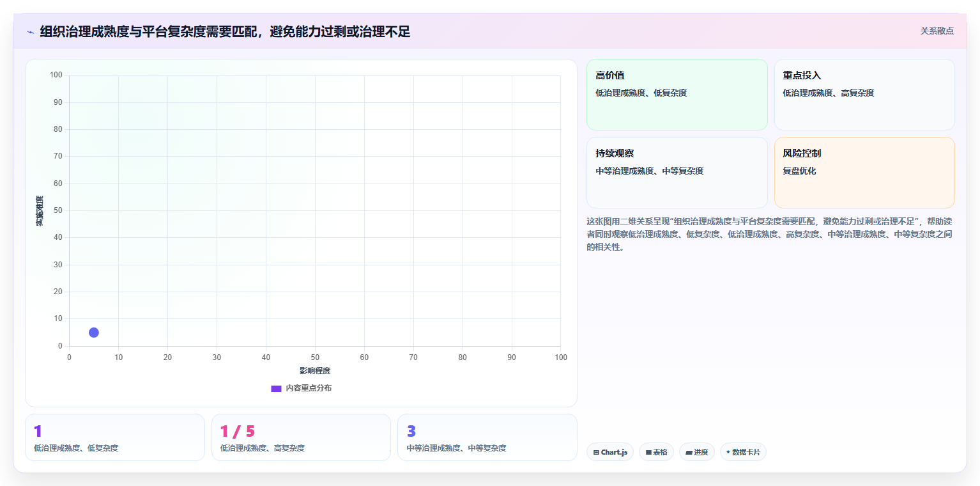Open the 重点投入 card
The image size is (980, 486).
click(x=864, y=95)
